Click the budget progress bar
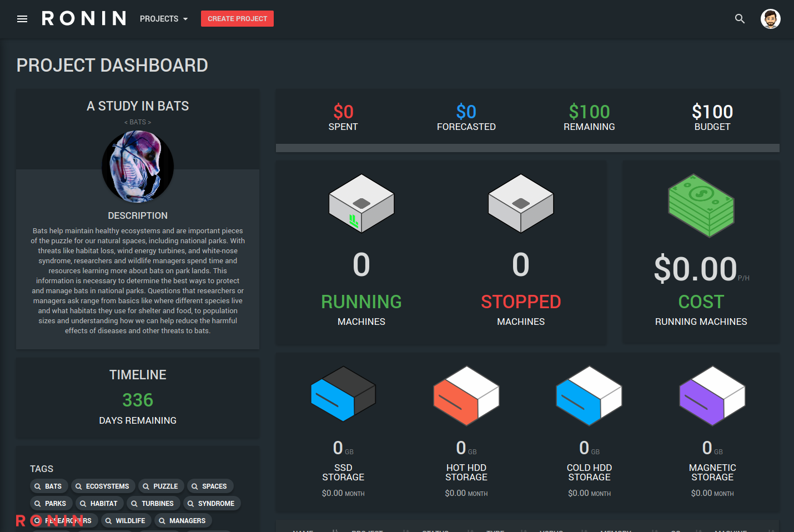The height and width of the screenshot is (532, 794). pyautogui.click(x=527, y=148)
